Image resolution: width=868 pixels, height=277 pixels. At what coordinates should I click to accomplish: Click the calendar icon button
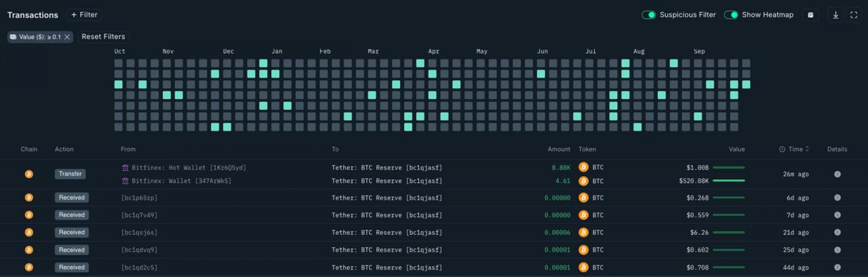click(811, 15)
